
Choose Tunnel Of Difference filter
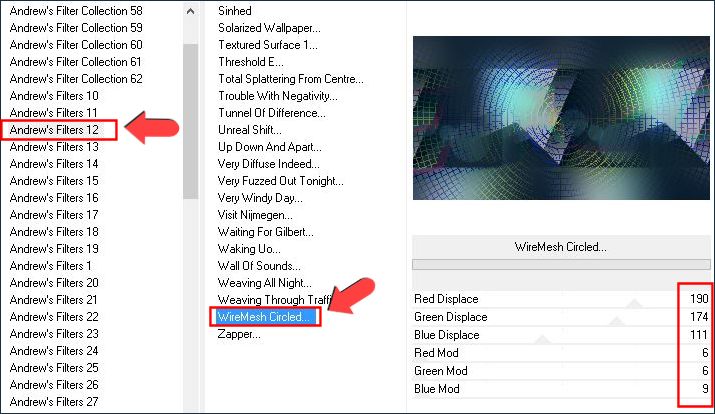tap(273, 113)
